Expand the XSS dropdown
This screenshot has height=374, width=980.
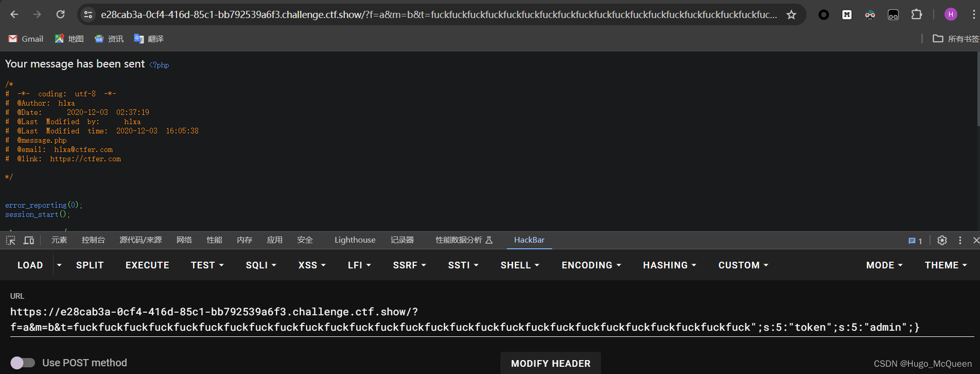pyautogui.click(x=312, y=265)
